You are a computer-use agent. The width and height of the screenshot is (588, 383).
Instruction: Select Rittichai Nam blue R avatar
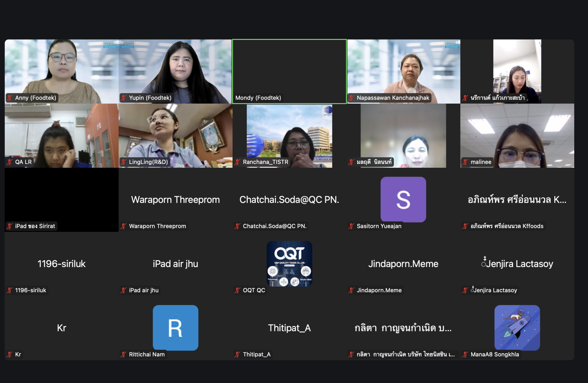(175, 327)
